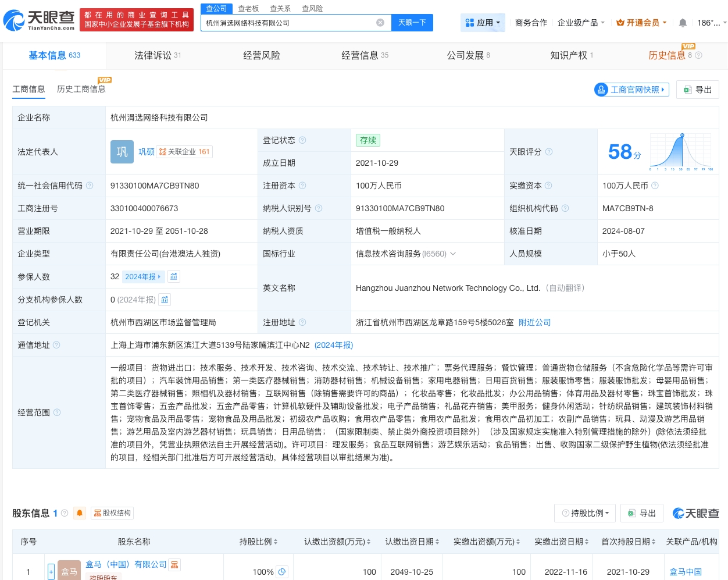The image size is (728, 580).
Task: Click help icon after 100万人民币 paid capital
Action: click(655, 186)
